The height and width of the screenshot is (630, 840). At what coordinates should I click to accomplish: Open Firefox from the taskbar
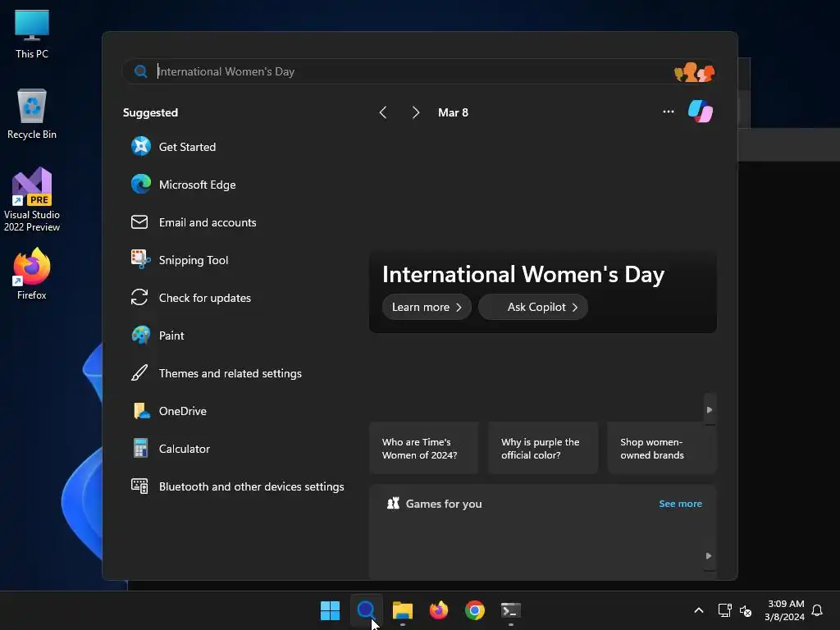point(439,610)
